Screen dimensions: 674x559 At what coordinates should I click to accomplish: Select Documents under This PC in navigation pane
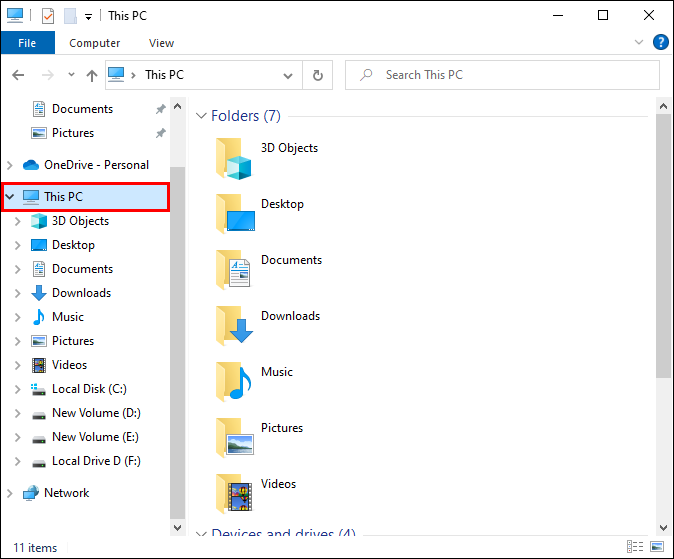click(82, 269)
